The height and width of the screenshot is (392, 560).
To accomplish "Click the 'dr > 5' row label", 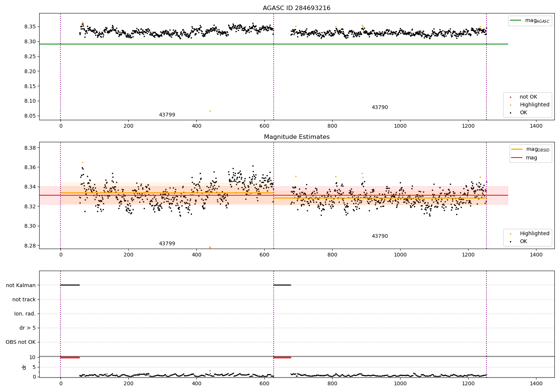I will [28, 328].
